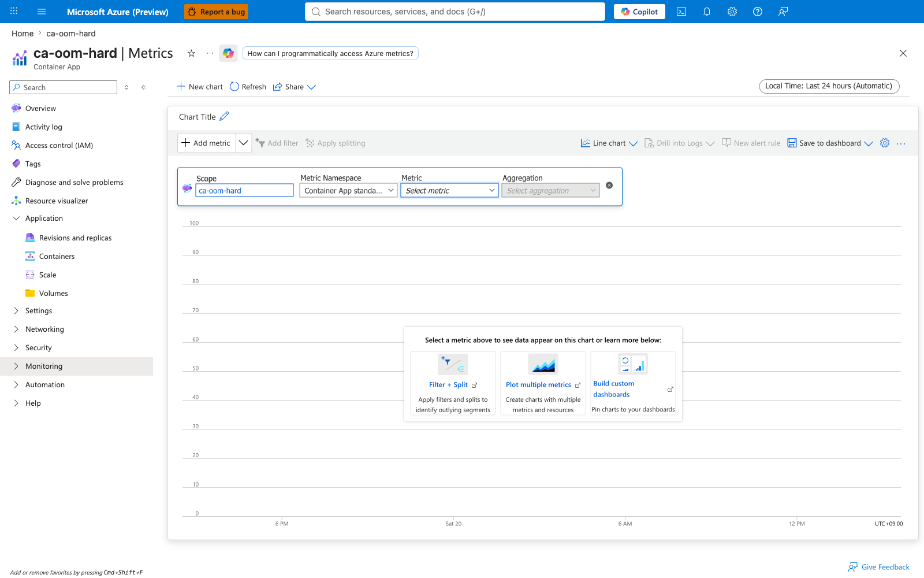Open the Metric Namespace dropdown
The width and height of the screenshot is (924, 578).
click(349, 191)
